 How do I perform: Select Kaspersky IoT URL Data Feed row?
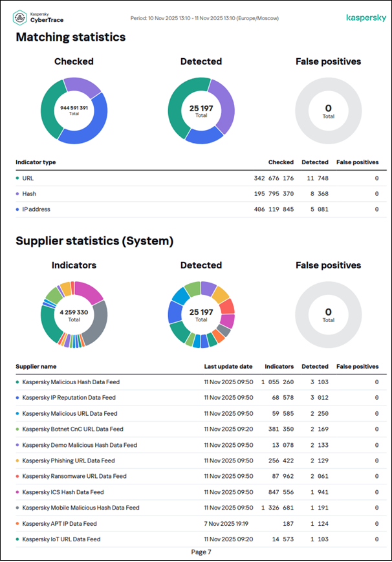(201, 539)
